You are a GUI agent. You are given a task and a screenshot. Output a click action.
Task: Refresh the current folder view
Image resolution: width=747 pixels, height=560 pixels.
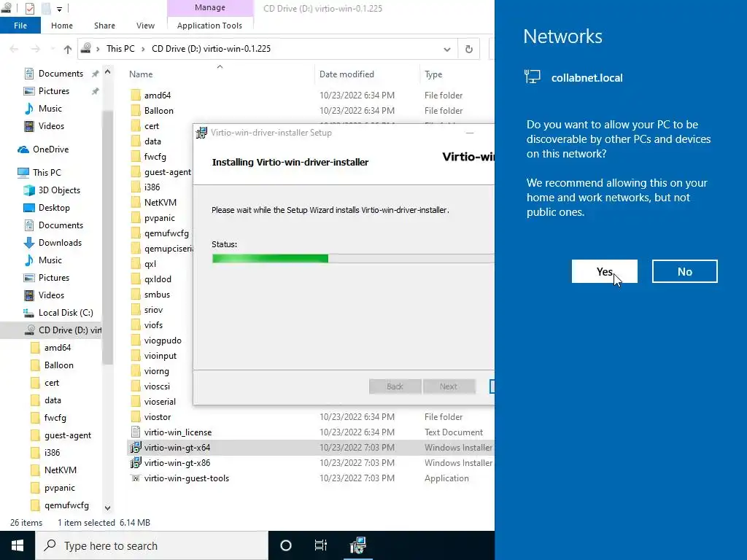point(469,49)
